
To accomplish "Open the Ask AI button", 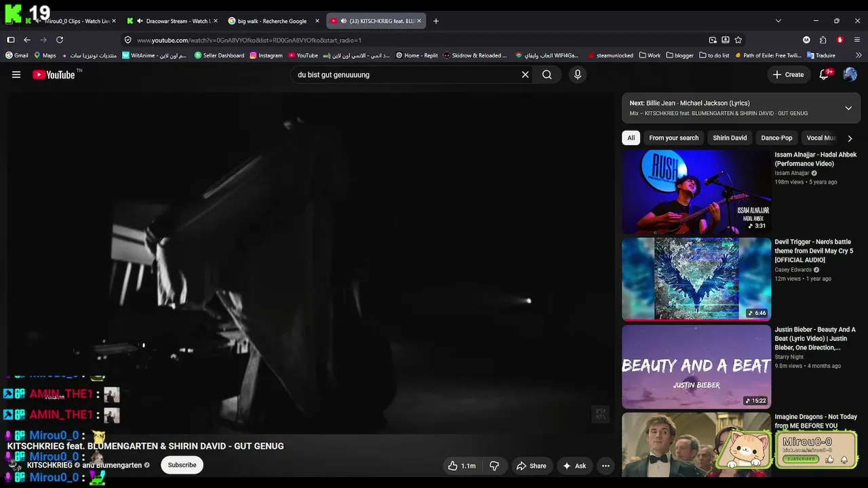I will tap(574, 466).
